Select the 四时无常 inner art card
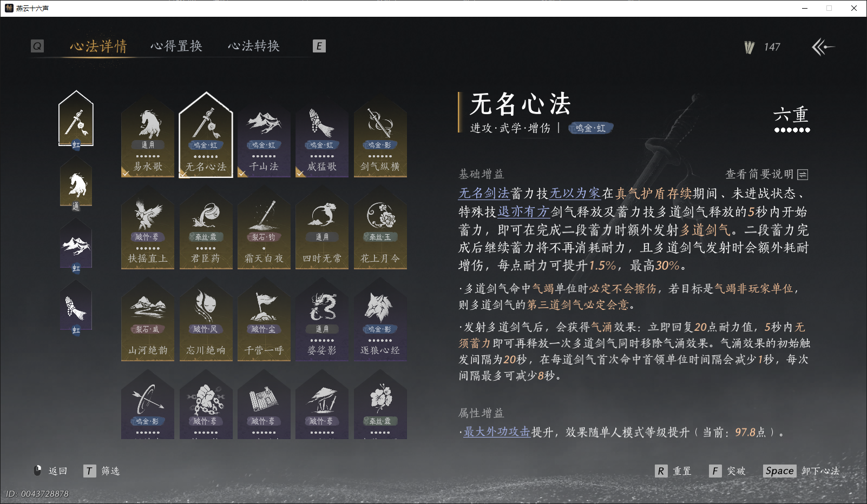The image size is (867, 504). [x=322, y=227]
